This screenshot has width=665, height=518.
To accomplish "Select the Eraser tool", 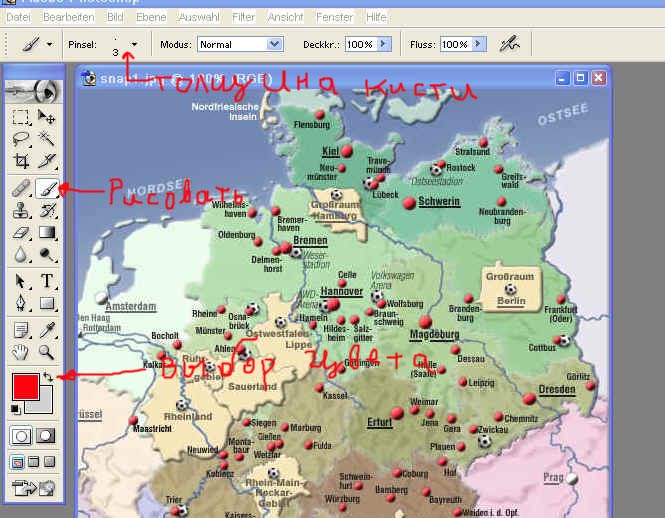I will 20,232.
